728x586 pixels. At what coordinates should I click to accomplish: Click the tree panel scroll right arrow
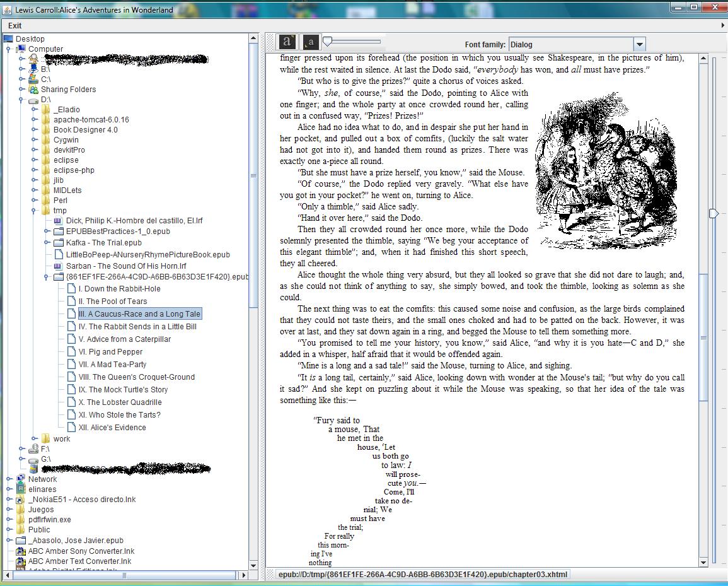click(244, 575)
